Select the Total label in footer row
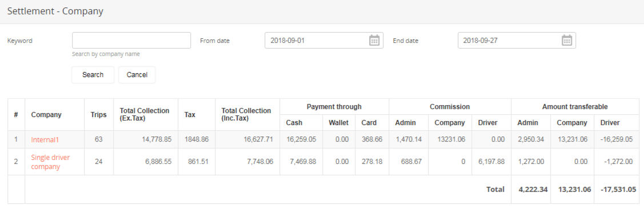Viewport: 644px width, 217px height. 495,190
